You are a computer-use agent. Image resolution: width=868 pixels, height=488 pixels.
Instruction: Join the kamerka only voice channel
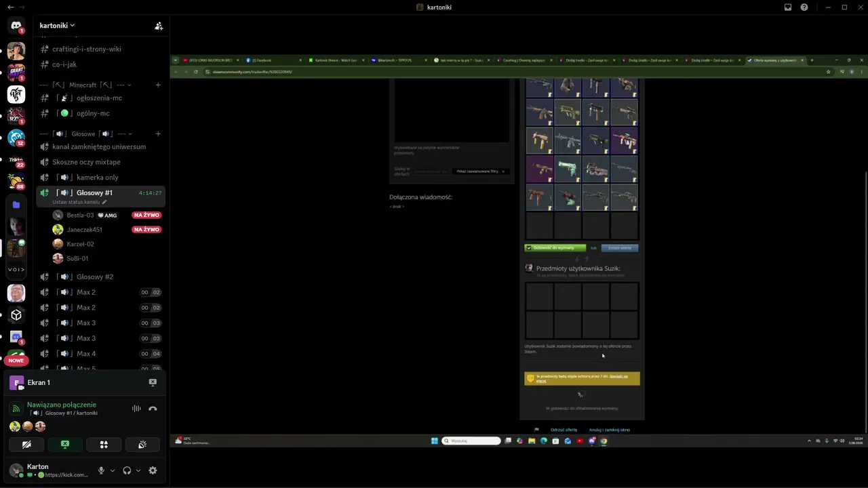pos(100,177)
